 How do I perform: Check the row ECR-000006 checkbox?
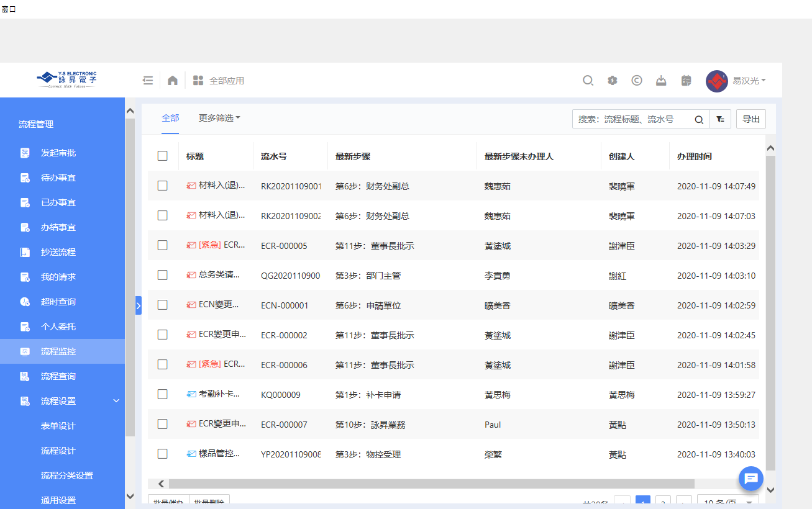[163, 364]
